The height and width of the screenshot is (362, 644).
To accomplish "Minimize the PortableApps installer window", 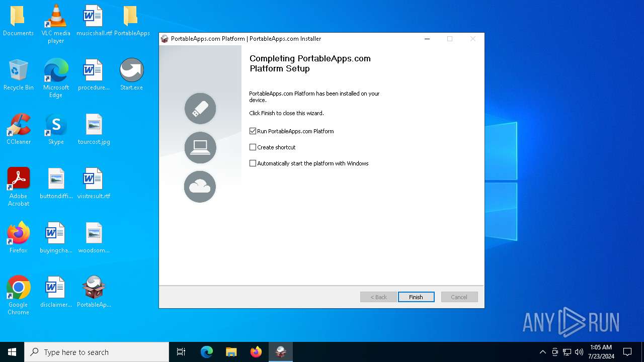I will (x=427, y=39).
